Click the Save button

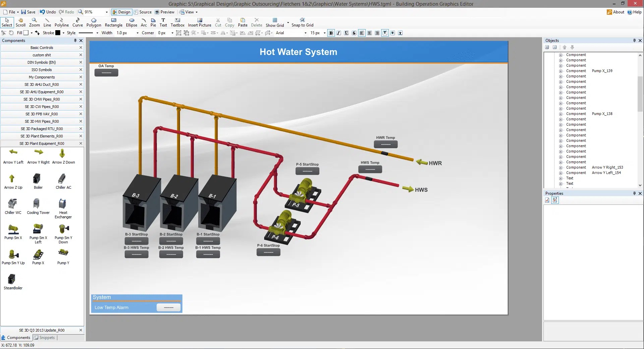pos(28,12)
